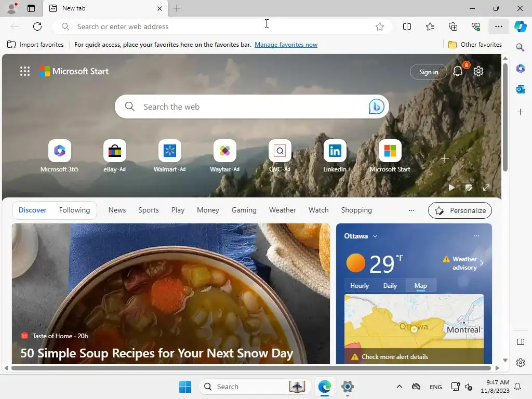Customize sidebar with plus icon

pyautogui.click(x=520, y=112)
